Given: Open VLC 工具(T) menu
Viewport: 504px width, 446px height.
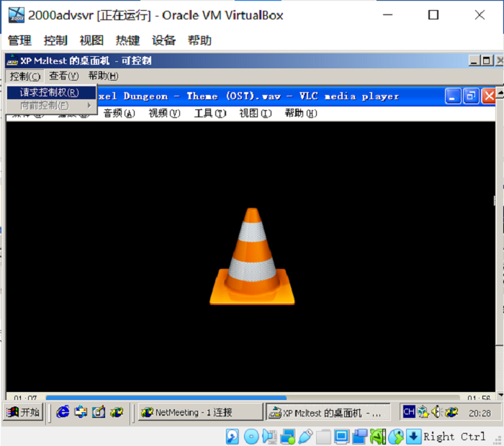Looking at the screenshot, I should (210, 114).
